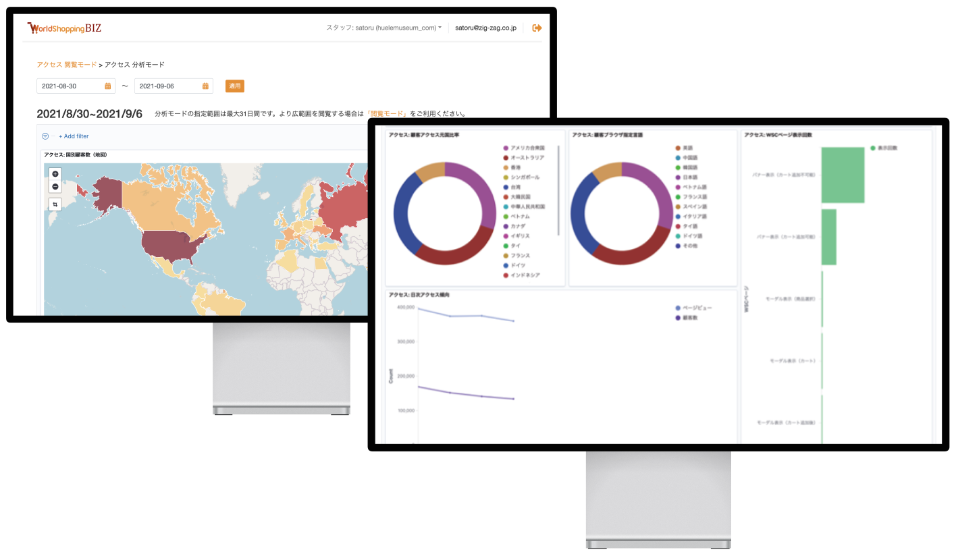
Task: Zoom in on the world map
Action: click(x=55, y=174)
